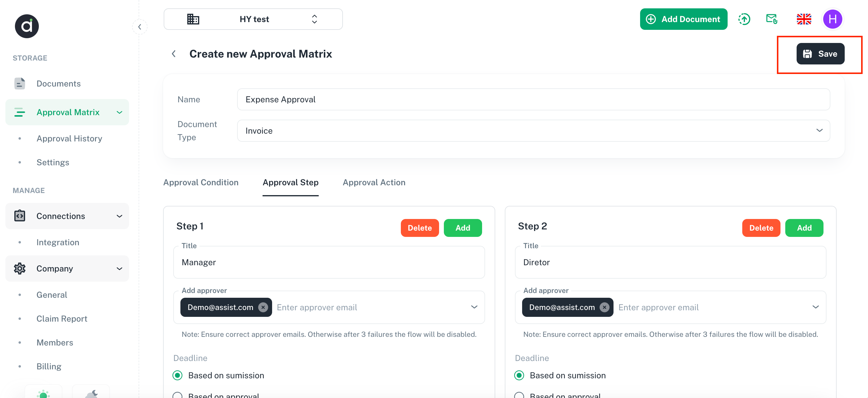The height and width of the screenshot is (398, 868).
Task: Switch to the Approval Action tab
Action: click(374, 182)
